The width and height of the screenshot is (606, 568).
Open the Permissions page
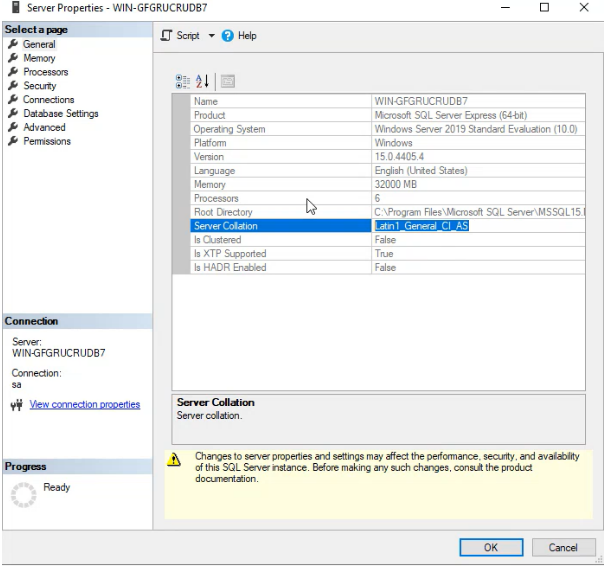coord(47,141)
